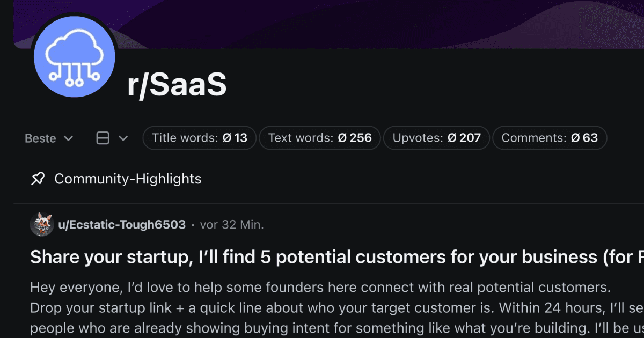The image size is (644, 338).
Task: Click the r/SaaS heading text
Action: pyautogui.click(x=177, y=84)
